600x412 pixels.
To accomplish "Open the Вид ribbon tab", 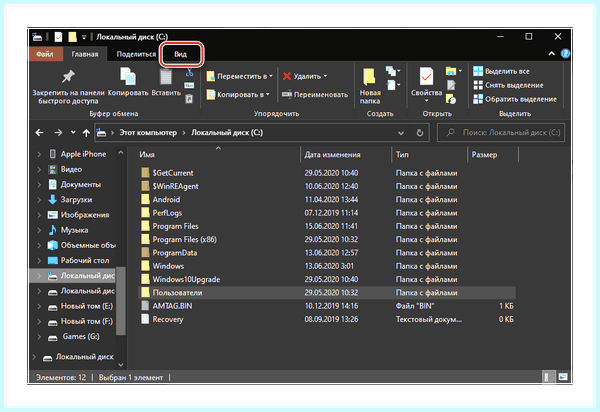I will click(x=180, y=54).
